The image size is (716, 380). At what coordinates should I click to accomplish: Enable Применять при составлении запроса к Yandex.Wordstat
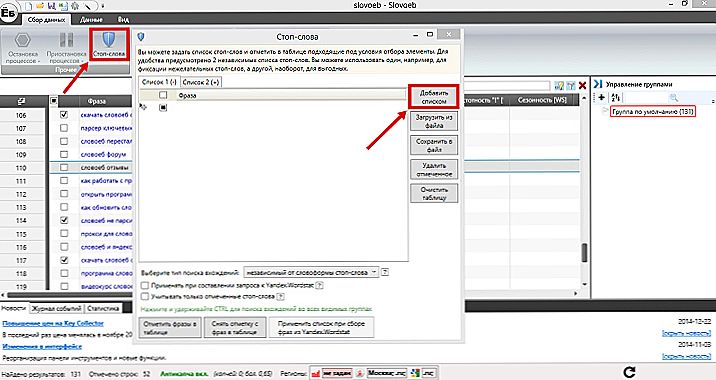pyautogui.click(x=145, y=285)
